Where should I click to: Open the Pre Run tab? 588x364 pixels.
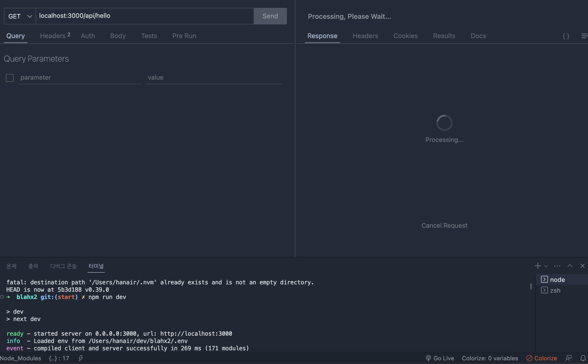coord(184,36)
